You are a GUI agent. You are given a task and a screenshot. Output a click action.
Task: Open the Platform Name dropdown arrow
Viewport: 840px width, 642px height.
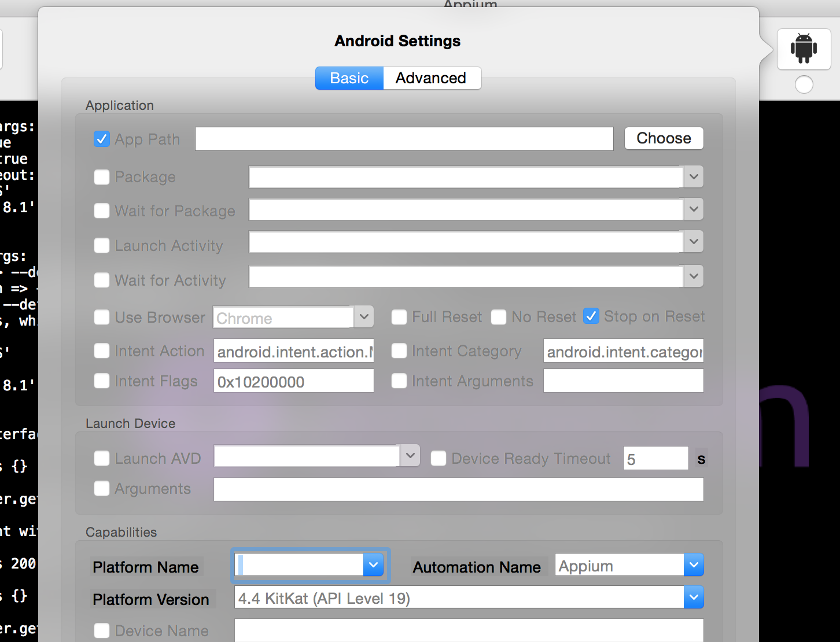pos(373,564)
